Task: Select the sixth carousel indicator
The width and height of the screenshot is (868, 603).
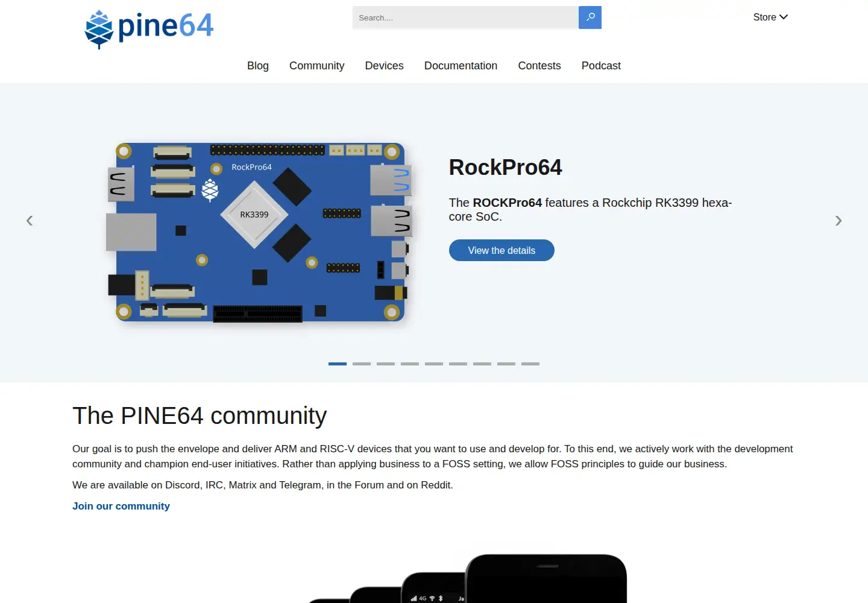Action: pos(458,364)
